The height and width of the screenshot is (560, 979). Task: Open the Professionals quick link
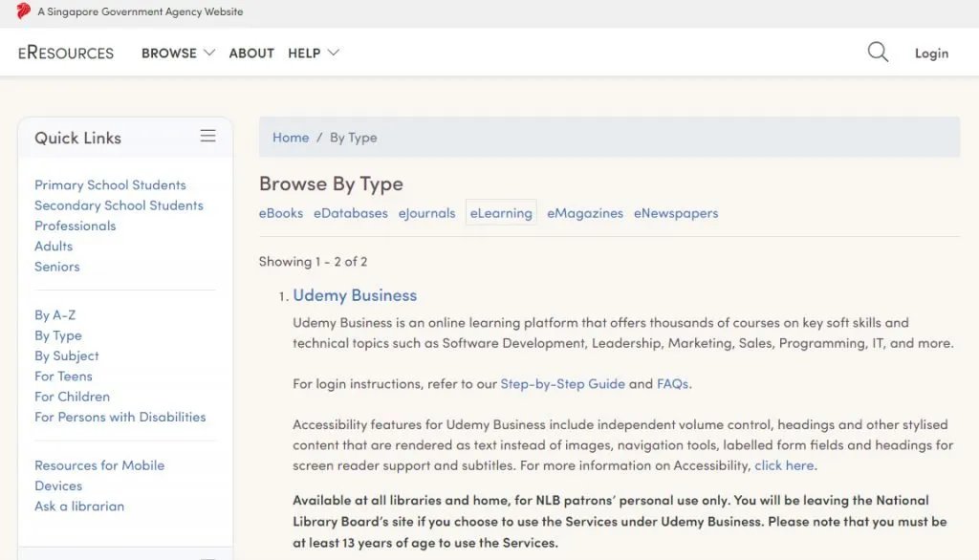tap(75, 226)
